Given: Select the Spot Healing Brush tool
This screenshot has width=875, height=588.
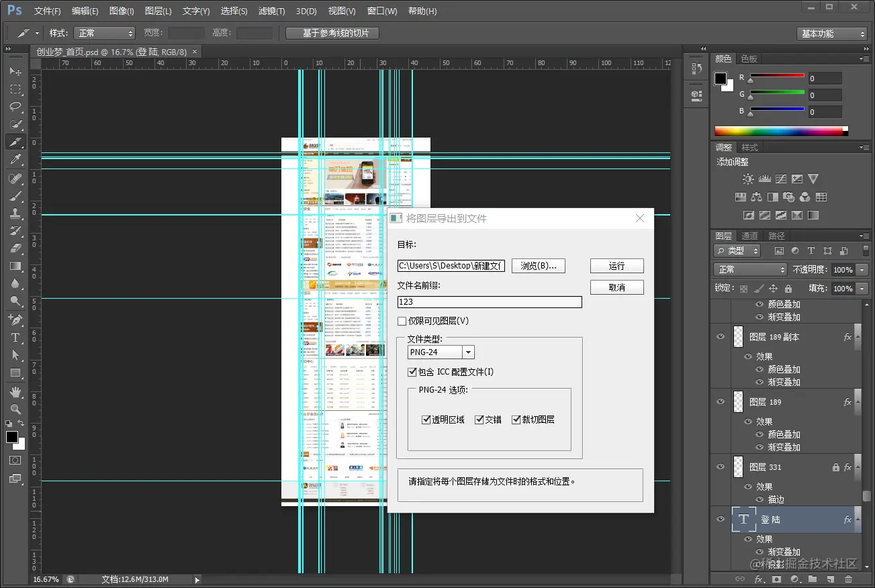Looking at the screenshot, I should [15, 178].
